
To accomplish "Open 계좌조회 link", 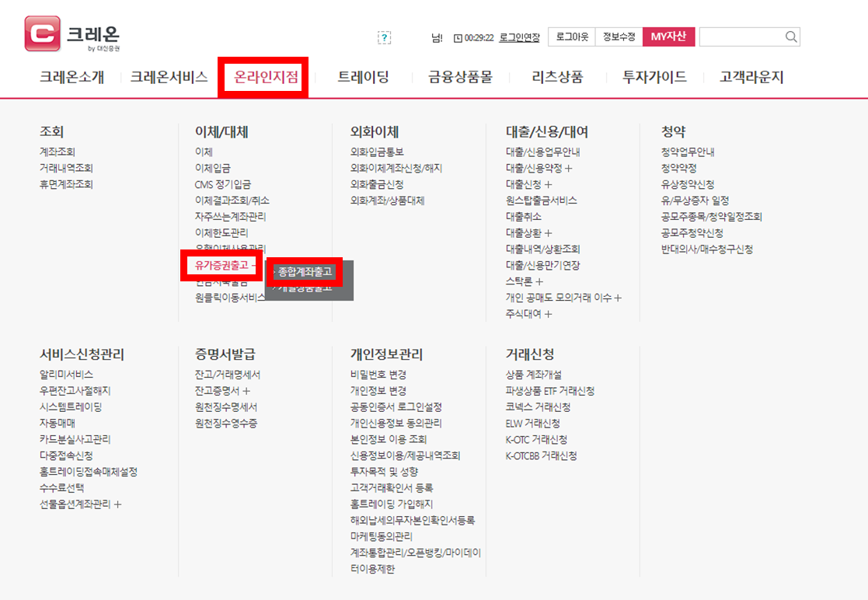I will [x=57, y=152].
